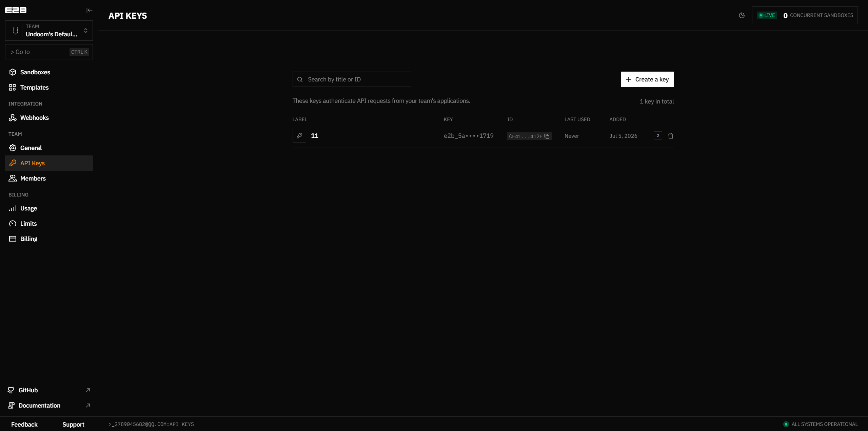Click the Templates grid icon
868x431 pixels.
(x=13, y=88)
